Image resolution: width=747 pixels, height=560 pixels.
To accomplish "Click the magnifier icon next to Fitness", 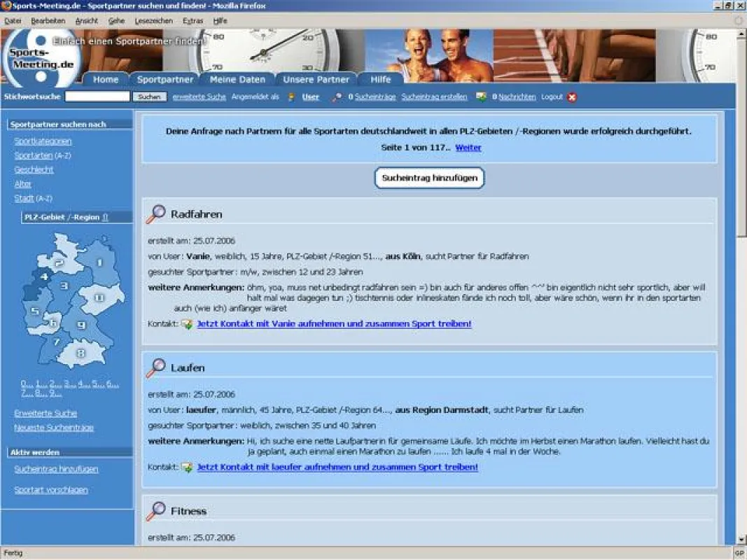I will point(156,511).
